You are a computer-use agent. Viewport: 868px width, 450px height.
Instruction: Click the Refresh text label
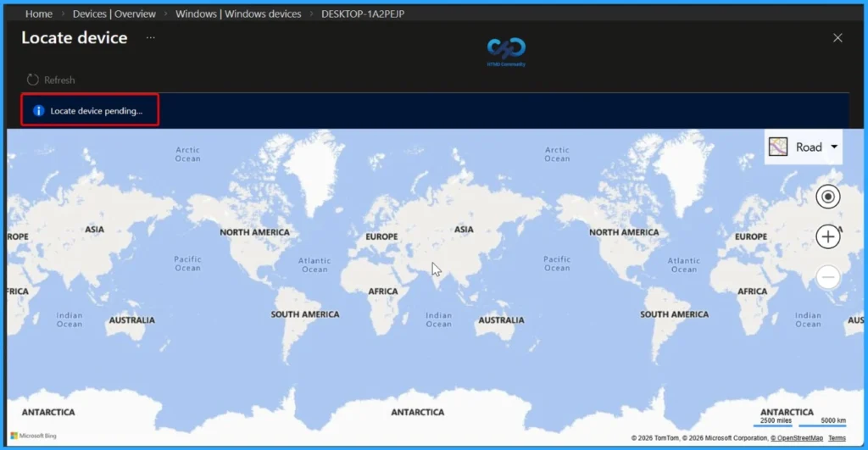click(x=59, y=81)
